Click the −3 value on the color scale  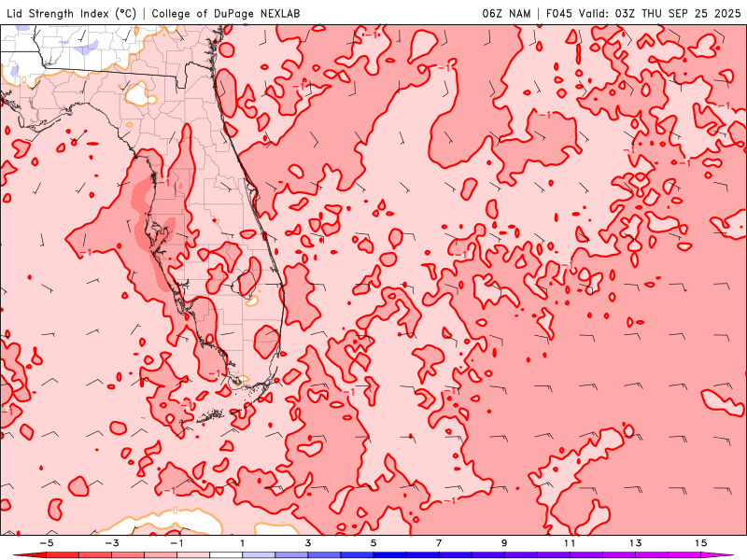coord(111,543)
